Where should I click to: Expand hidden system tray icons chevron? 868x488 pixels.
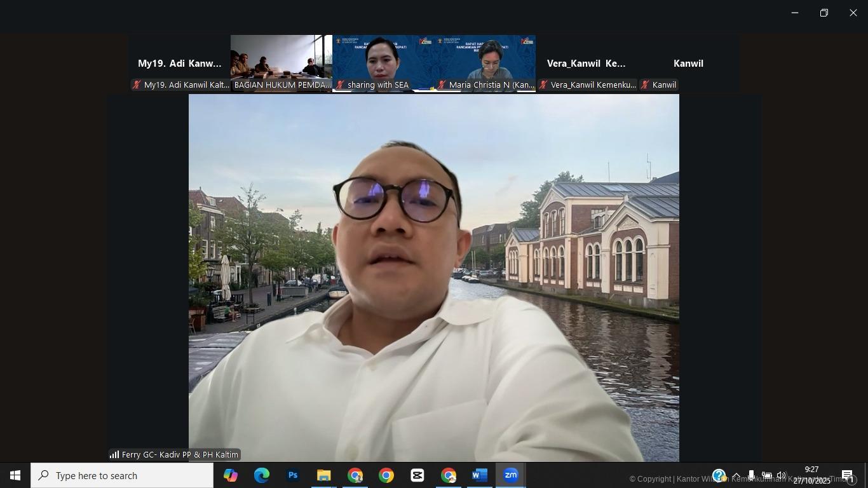tap(736, 476)
